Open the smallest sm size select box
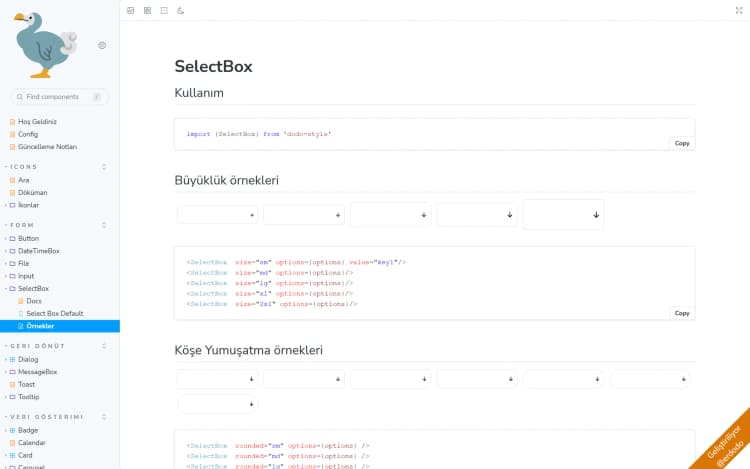 pyautogui.click(x=218, y=215)
